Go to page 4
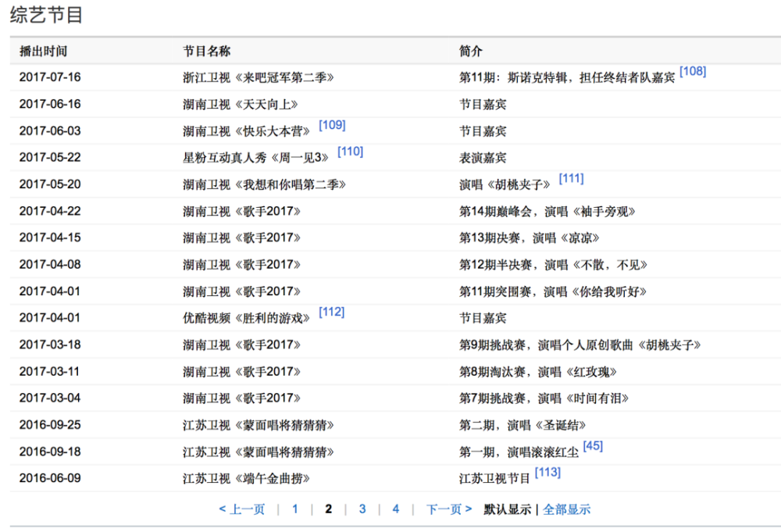 coord(395,509)
